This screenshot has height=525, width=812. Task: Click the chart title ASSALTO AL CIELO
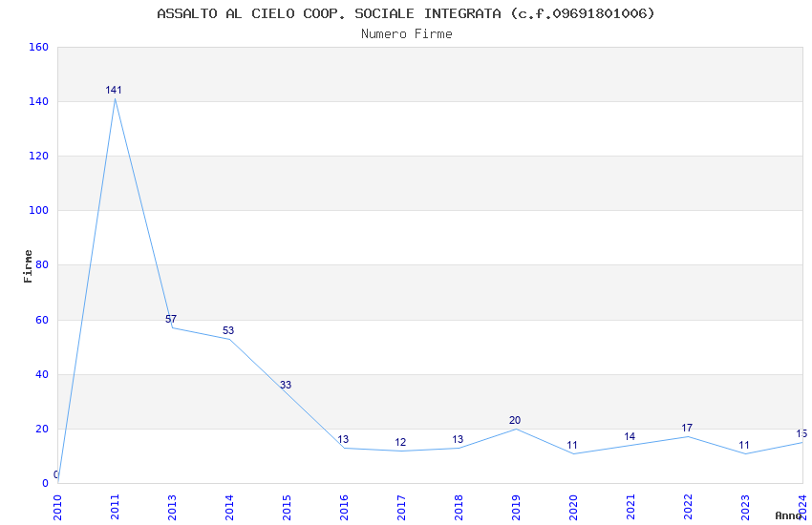[x=406, y=13]
